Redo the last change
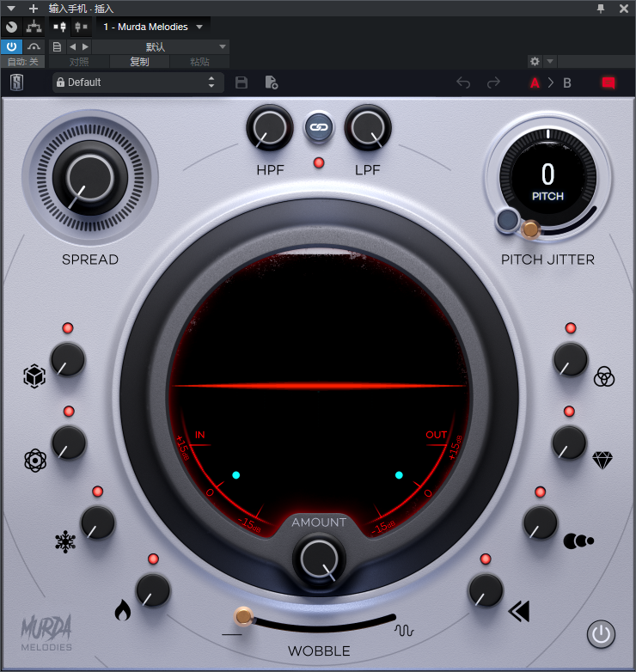 (493, 82)
